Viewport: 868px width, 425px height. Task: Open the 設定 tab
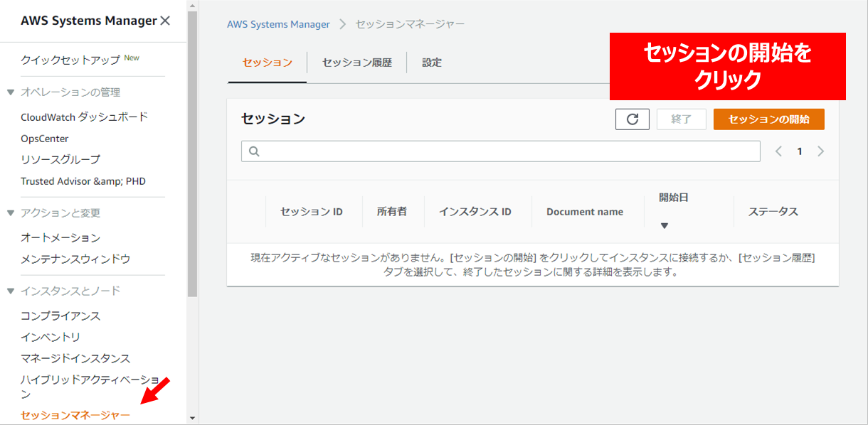pyautogui.click(x=432, y=63)
